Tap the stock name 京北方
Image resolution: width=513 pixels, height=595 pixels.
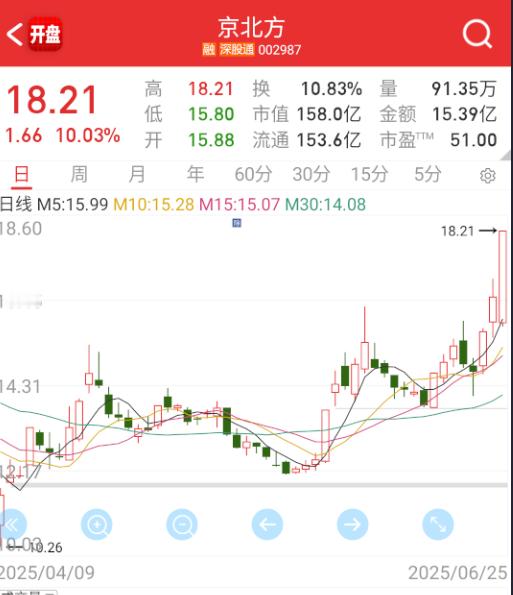tap(251, 28)
